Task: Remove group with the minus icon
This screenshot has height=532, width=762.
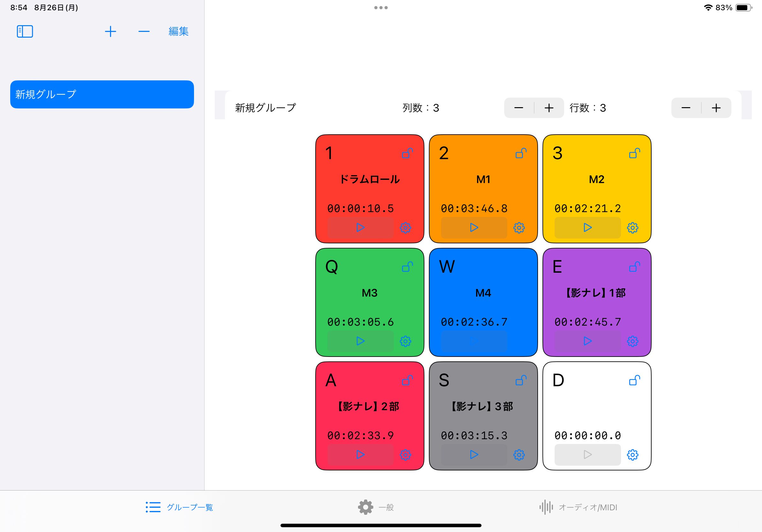Action: [144, 32]
